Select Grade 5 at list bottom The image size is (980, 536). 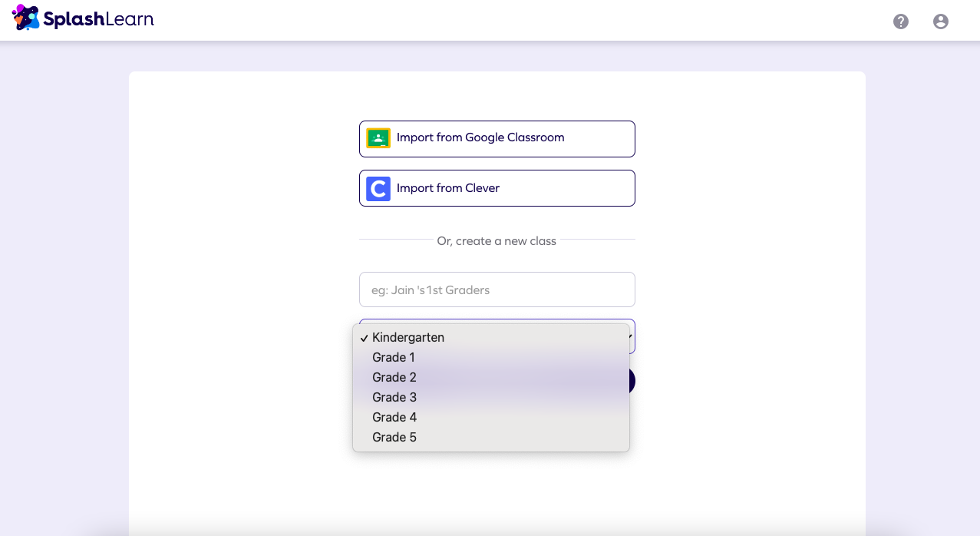pos(394,438)
